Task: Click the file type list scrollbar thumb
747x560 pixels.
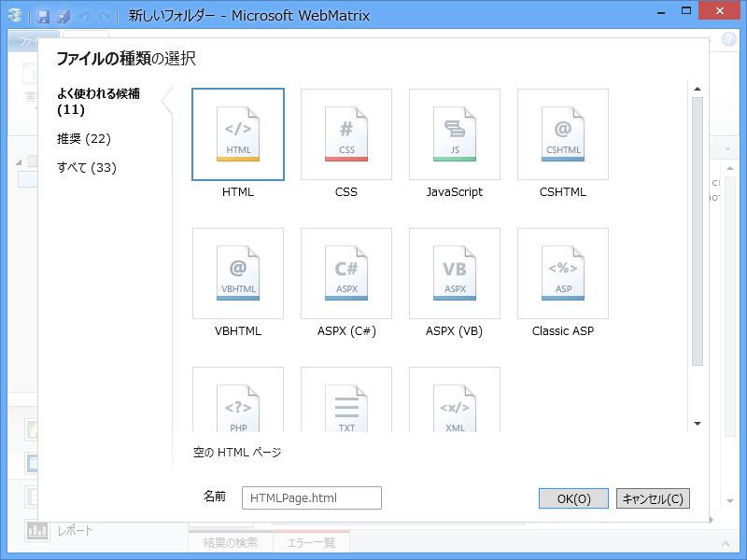Action: tap(698, 231)
